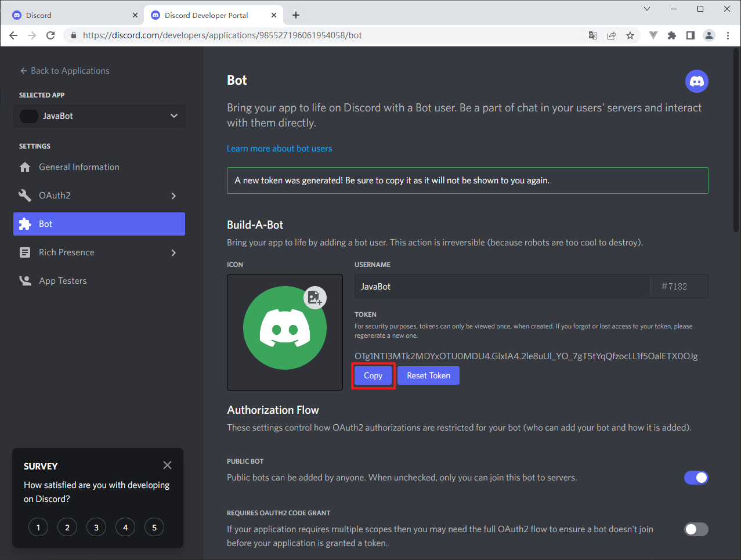The image size is (741, 560).
Task: Open Learn more about bot users link
Action: click(279, 149)
